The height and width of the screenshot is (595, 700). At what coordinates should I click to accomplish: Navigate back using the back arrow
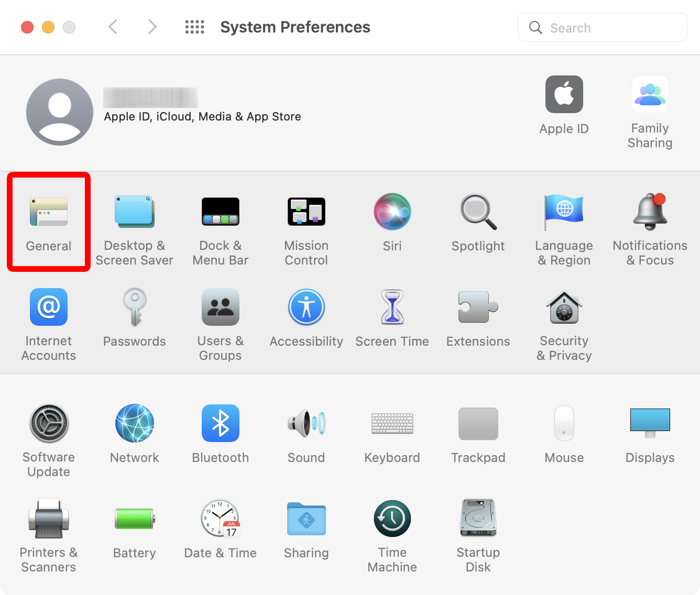pyautogui.click(x=113, y=27)
